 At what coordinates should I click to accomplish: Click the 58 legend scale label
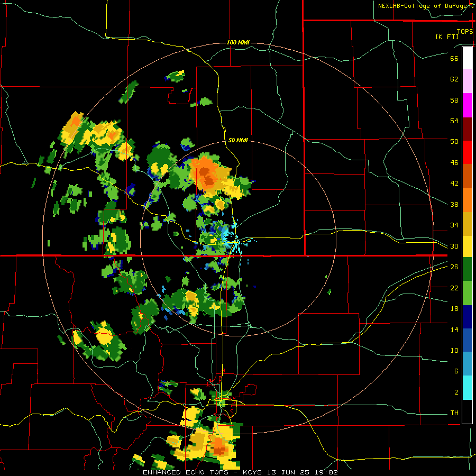[454, 100]
